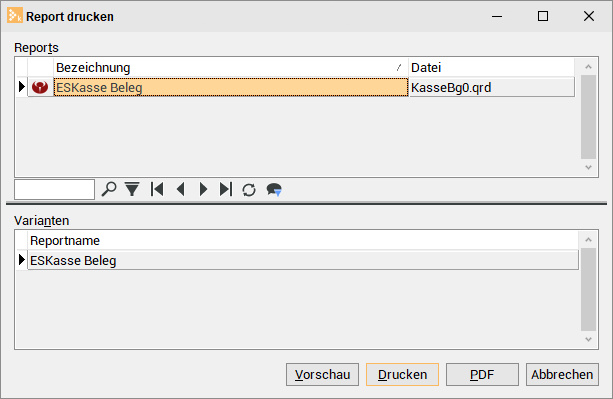Click the refresh circular arrows icon
Screen dimensions: 613x399
coord(249,190)
